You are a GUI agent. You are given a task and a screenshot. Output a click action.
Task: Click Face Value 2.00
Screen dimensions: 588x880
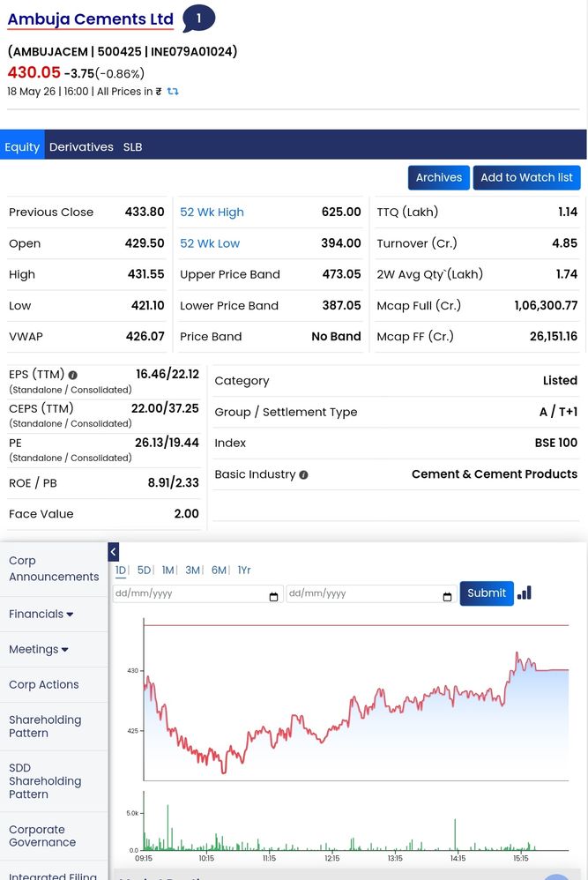point(186,514)
